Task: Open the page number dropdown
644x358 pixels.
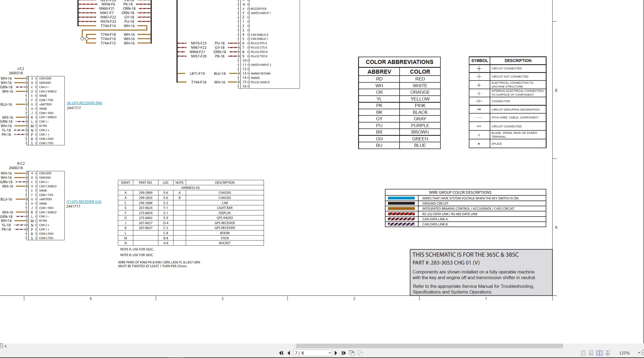Action: [x=329, y=353]
